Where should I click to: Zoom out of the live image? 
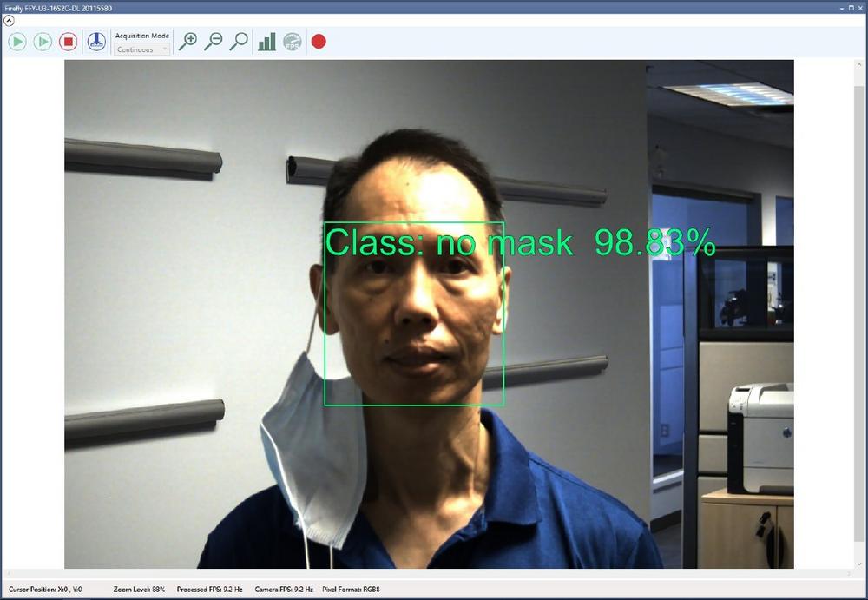(x=214, y=41)
